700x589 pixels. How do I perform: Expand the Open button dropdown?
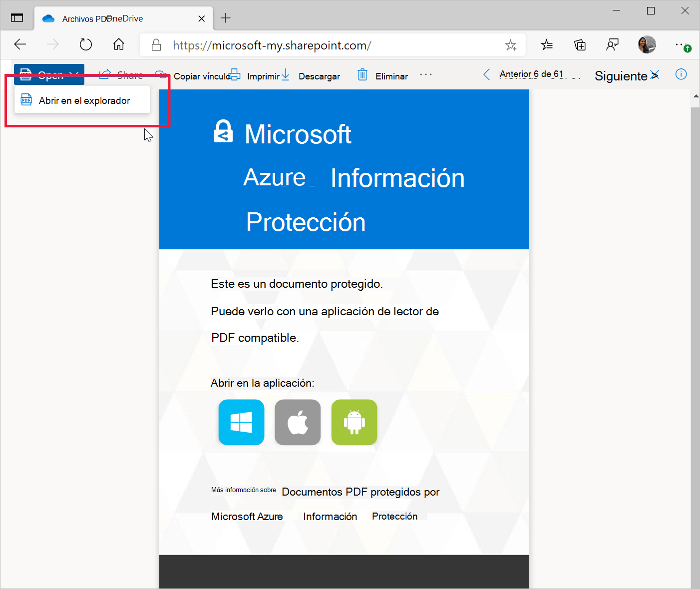tap(74, 74)
